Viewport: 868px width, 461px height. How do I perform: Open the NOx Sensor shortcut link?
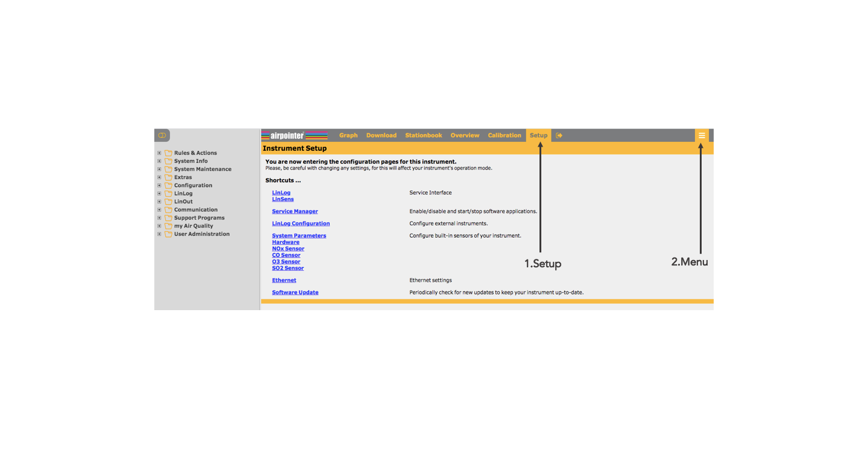point(288,249)
